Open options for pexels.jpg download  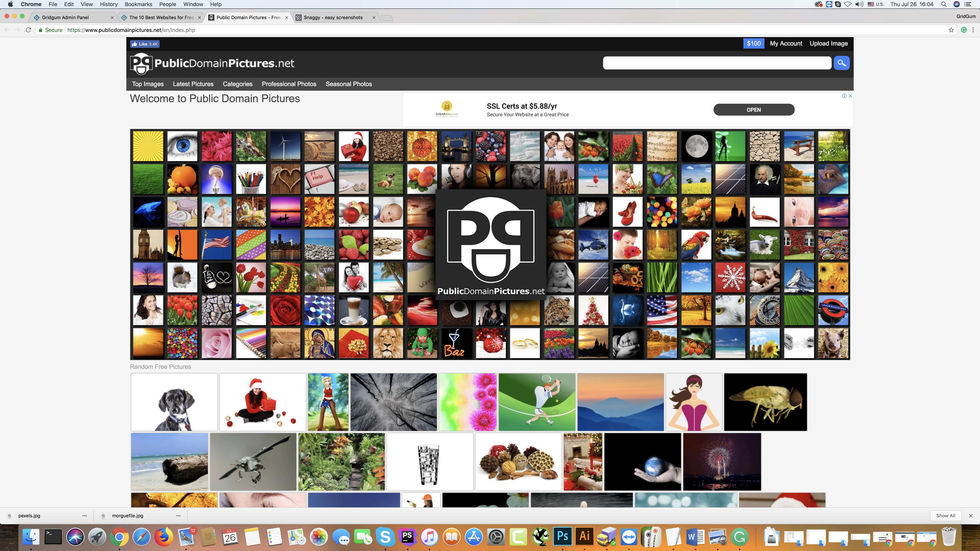(84, 516)
